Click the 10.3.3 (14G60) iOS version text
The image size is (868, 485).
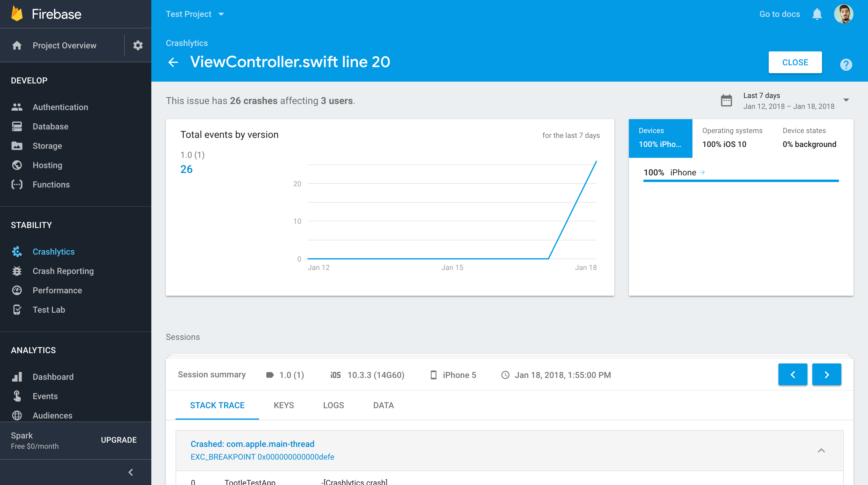click(x=376, y=375)
